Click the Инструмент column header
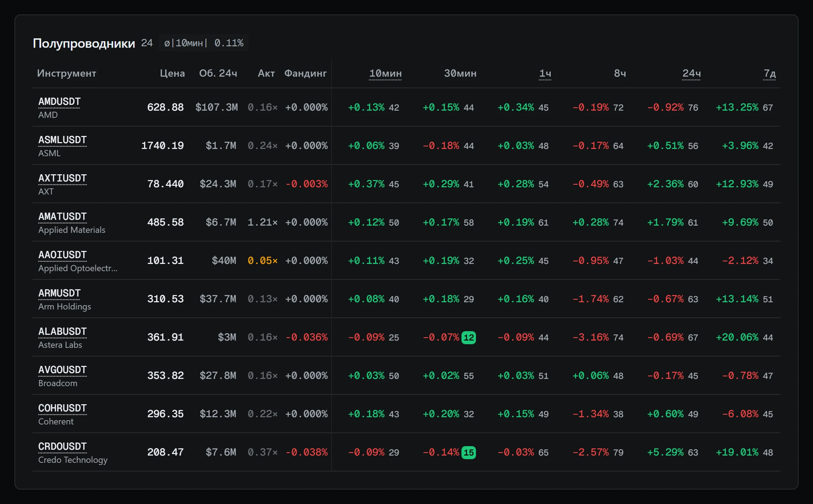The height and width of the screenshot is (504, 813). (x=67, y=73)
